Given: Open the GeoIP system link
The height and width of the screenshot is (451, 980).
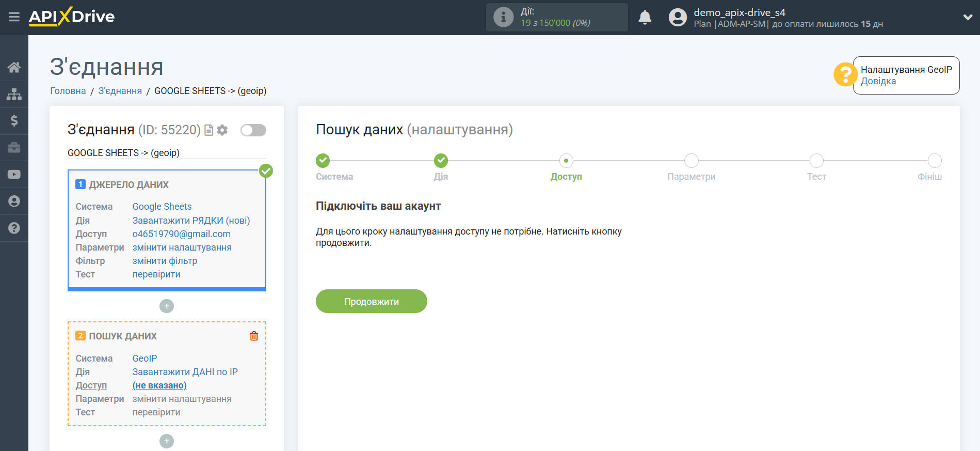Looking at the screenshot, I should [x=144, y=359].
